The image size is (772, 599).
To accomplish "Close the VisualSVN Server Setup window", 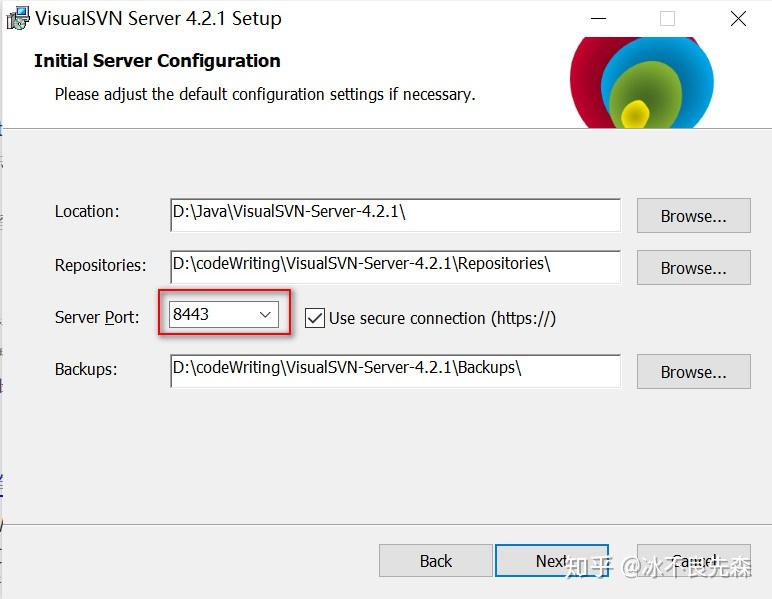I will (x=738, y=19).
